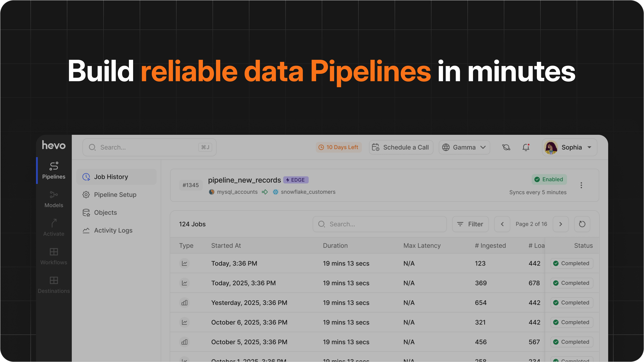Image resolution: width=644 pixels, height=362 pixels.
Task: Open pipeline three-dot options menu
Action: point(581,185)
